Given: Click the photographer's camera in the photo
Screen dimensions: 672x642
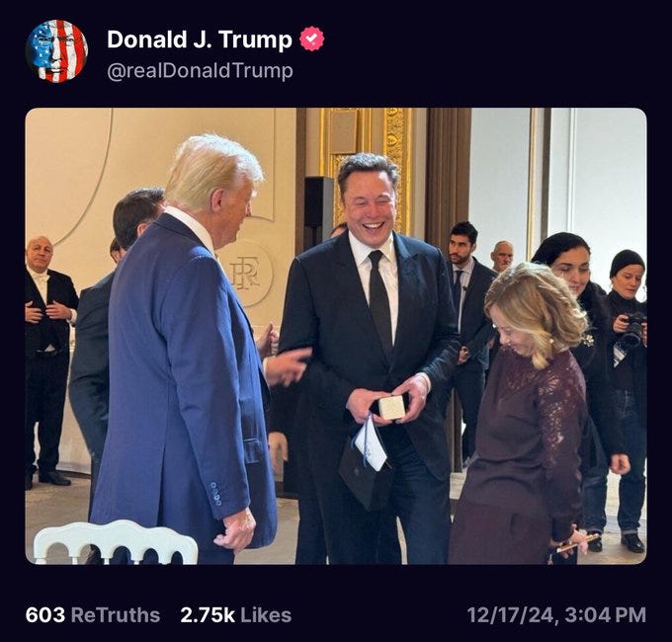Looking at the screenshot, I should click(630, 330).
